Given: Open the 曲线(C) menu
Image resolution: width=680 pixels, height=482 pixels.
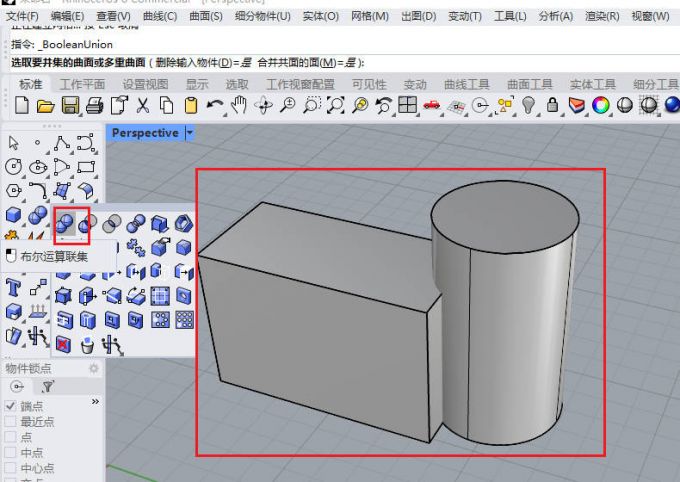Looking at the screenshot, I should (160, 16).
